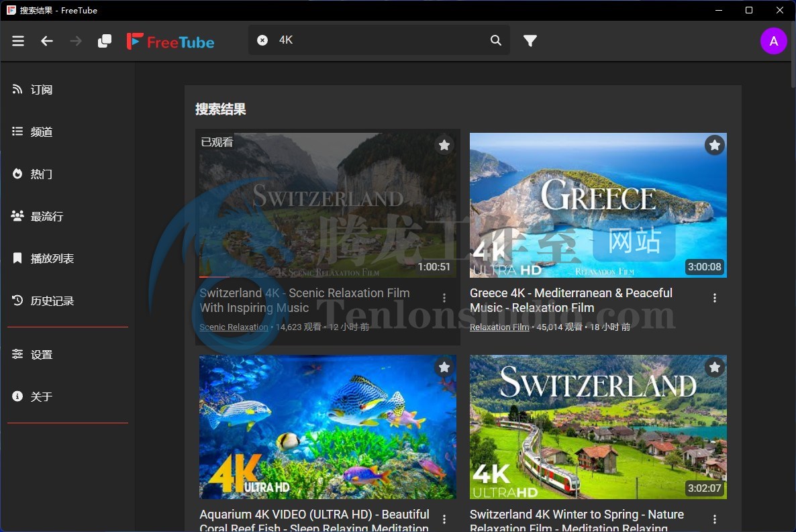Viewport: 796px width, 532px height.
Task: Open the title Aquarium 4K VIDEO (ULTRA HD)
Action: tap(314, 520)
